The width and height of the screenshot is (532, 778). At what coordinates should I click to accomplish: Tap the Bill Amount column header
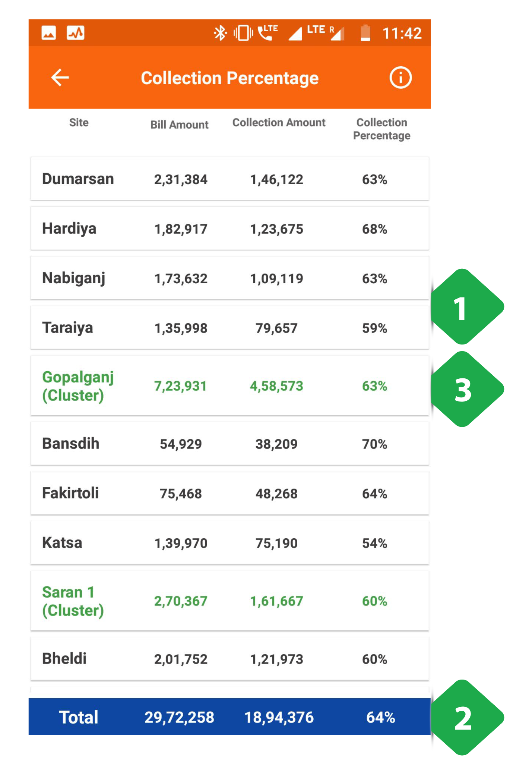point(179,125)
